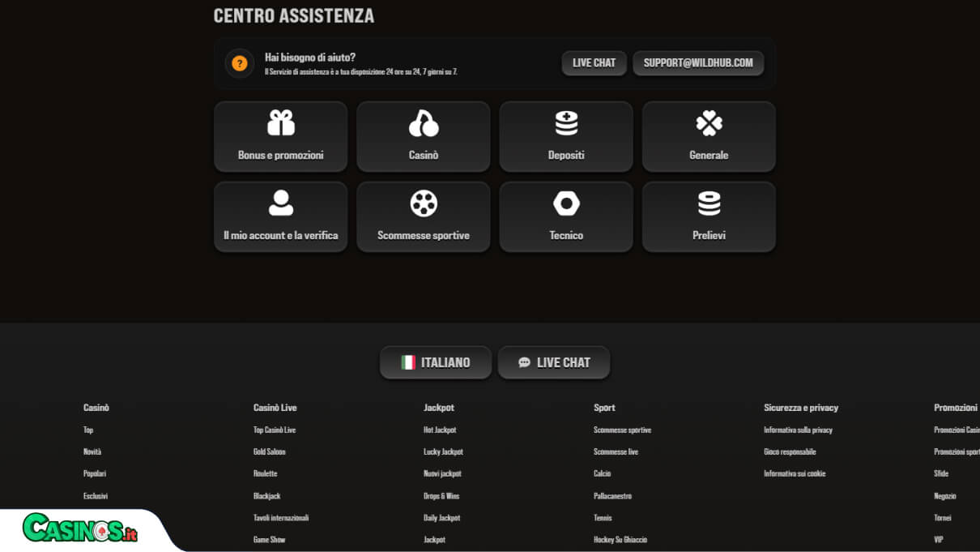Click the 'Hai bisogno di aiuto?' text
The image size is (980, 552).
point(310,58)
